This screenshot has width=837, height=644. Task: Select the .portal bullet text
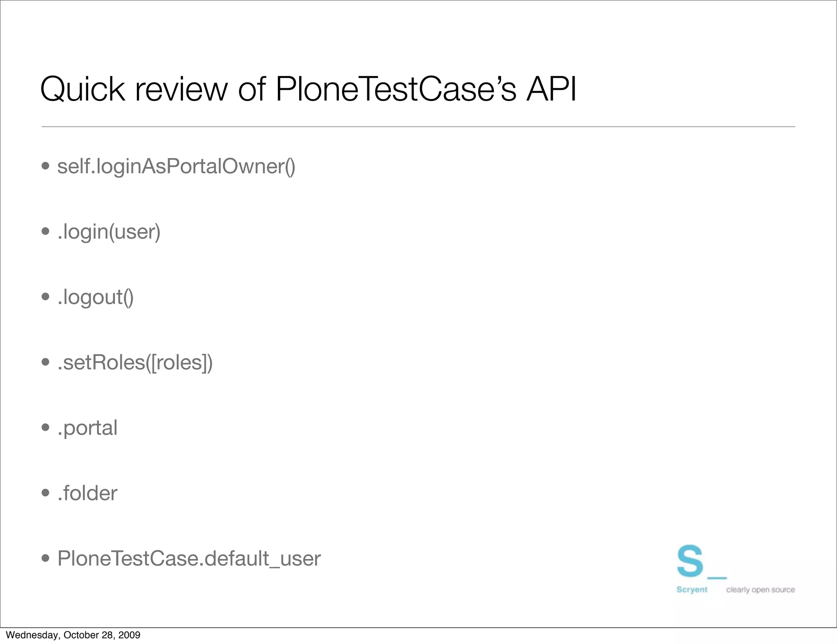pyautogui.click(x=87, y=428)
